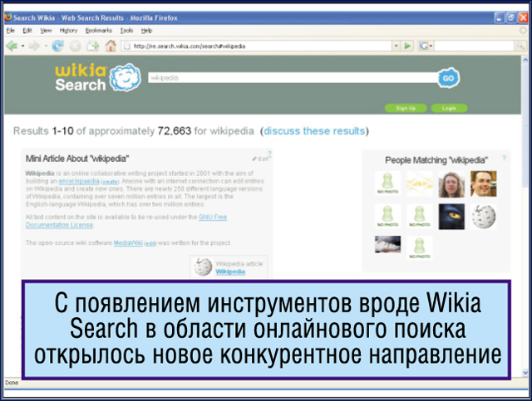
Task: Click the 'Done' status bar text
Action: point(12,383)
